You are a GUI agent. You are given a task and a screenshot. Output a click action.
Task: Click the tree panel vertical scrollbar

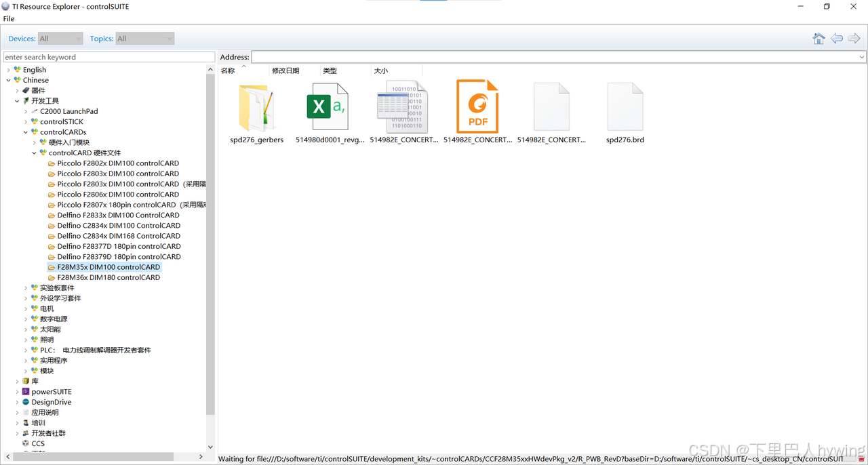pyautogui.click(x=210, y=244)
